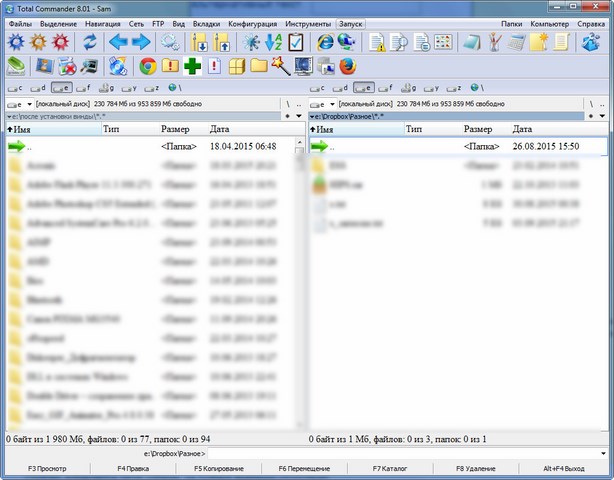Click F3 Просмотр button
The image size is (614, 480).
(47, 469)
